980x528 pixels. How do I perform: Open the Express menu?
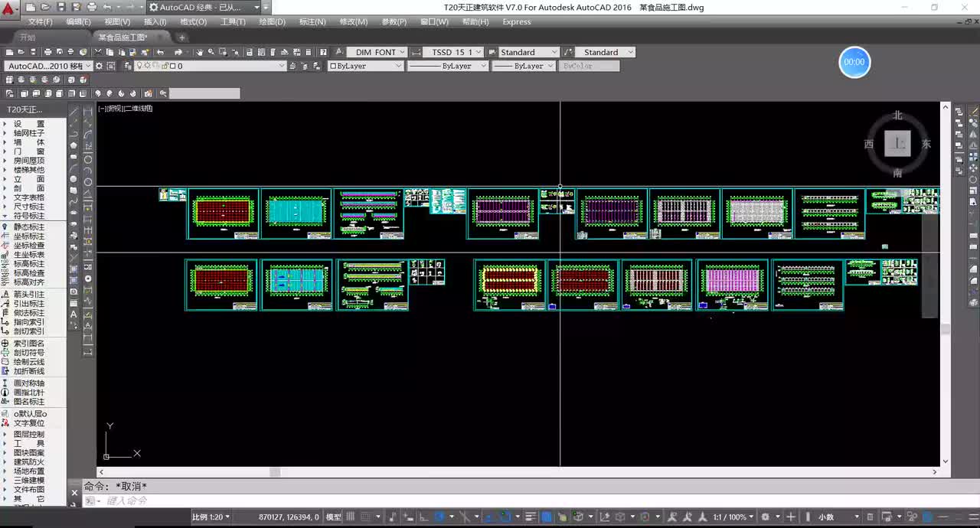click(x=517, y=21)
